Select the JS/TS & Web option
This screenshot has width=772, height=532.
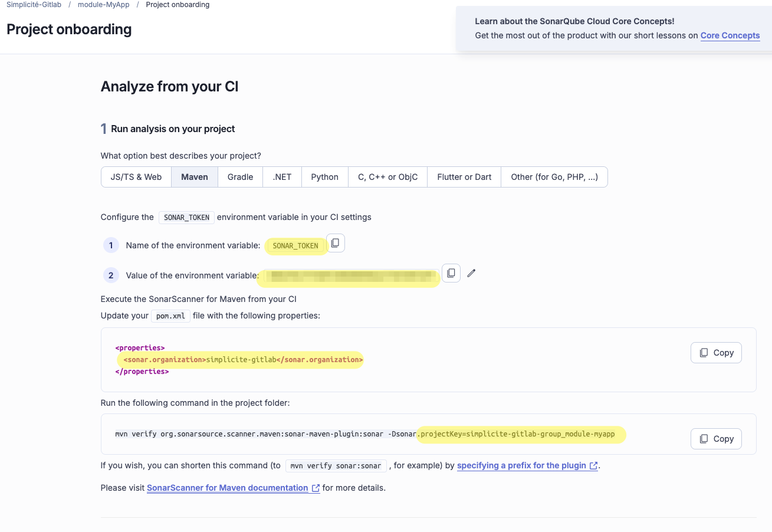click(136, 177)
